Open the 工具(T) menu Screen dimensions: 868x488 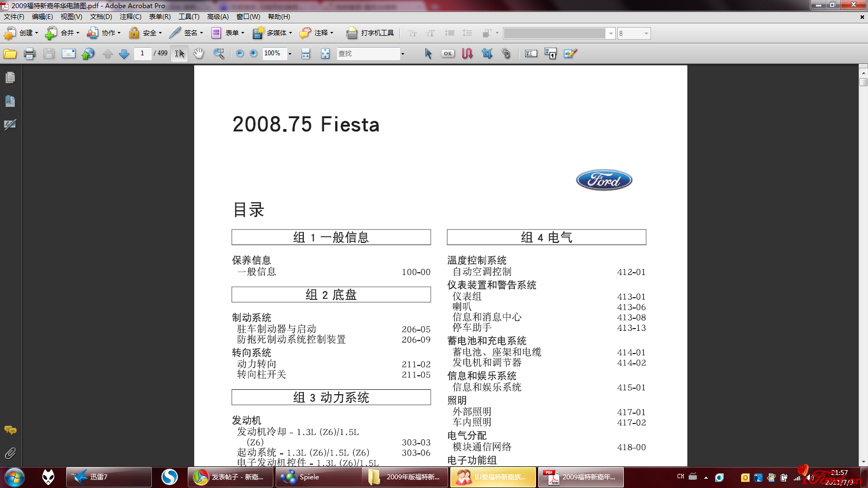click(x=189, y=17)
